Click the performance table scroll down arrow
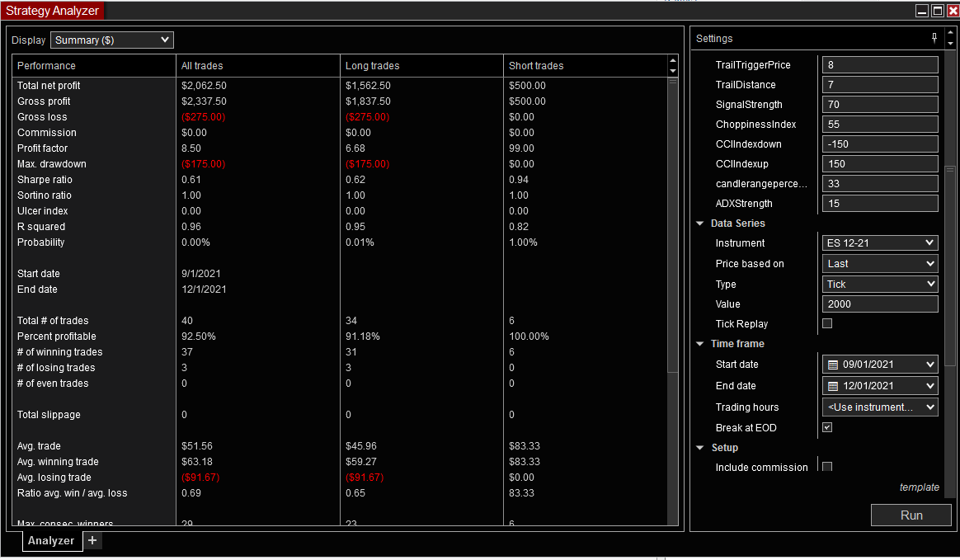The height and width of the screenshot is (560, 960). click(672, 71)
